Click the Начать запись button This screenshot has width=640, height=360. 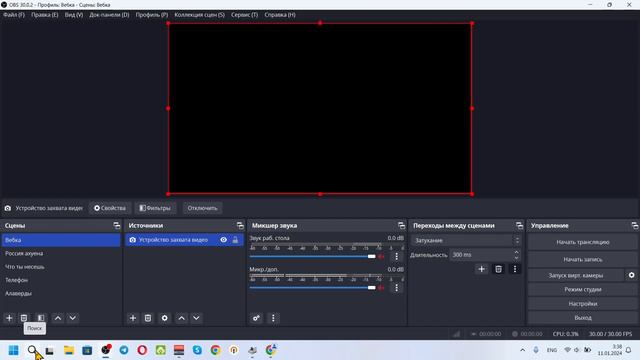pos(582,259)
